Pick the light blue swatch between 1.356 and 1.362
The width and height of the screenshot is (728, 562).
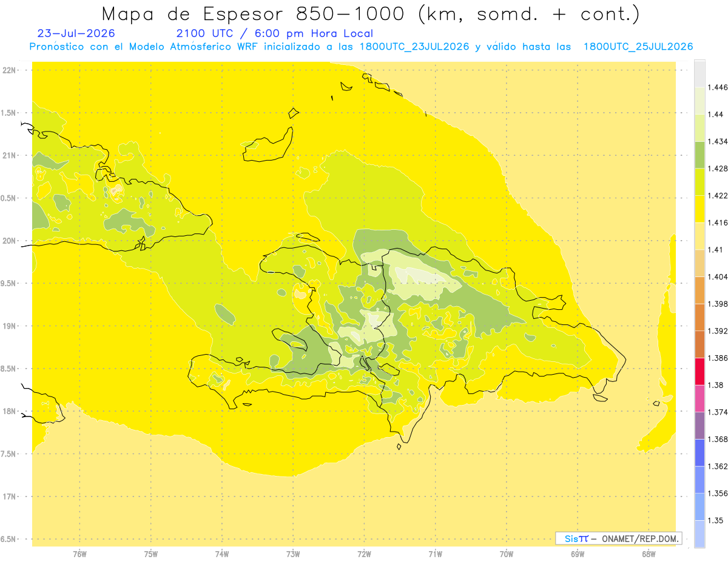pos(699,480)
